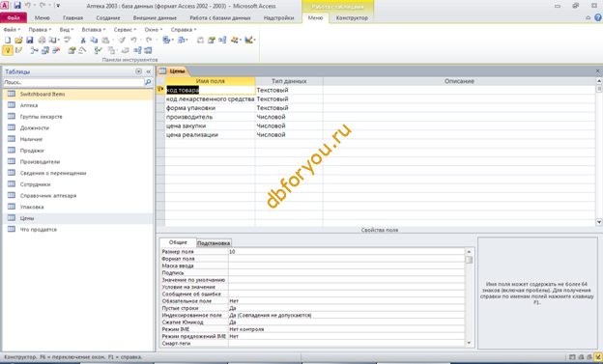Click the Размер поля value field

pyautogui.click(x=347, y=251)
